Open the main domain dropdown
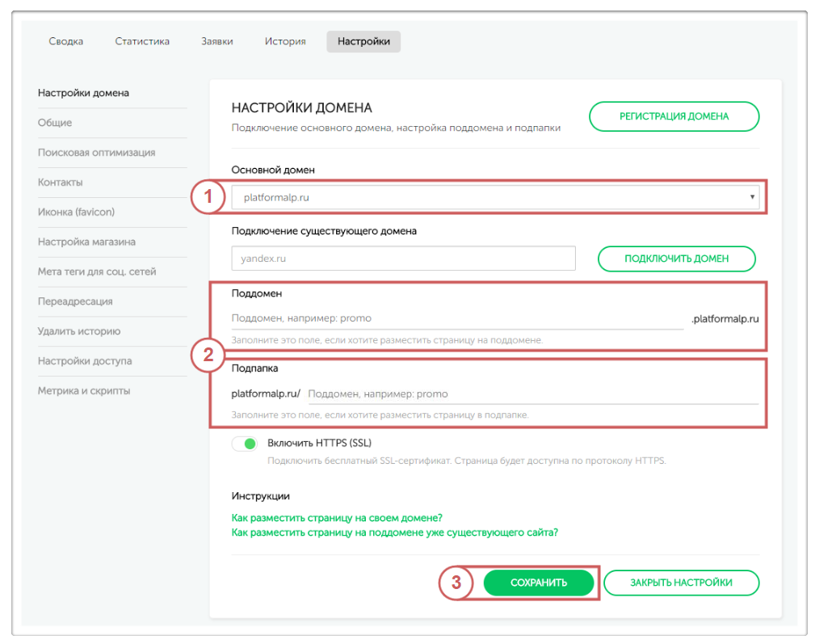Viewport: 815px width, 644px height. pos(494,197)
